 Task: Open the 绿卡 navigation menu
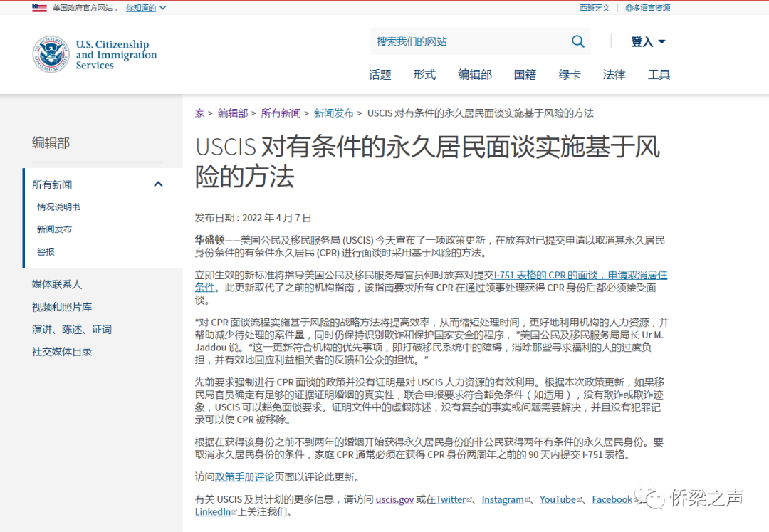[x=570, y=75]
